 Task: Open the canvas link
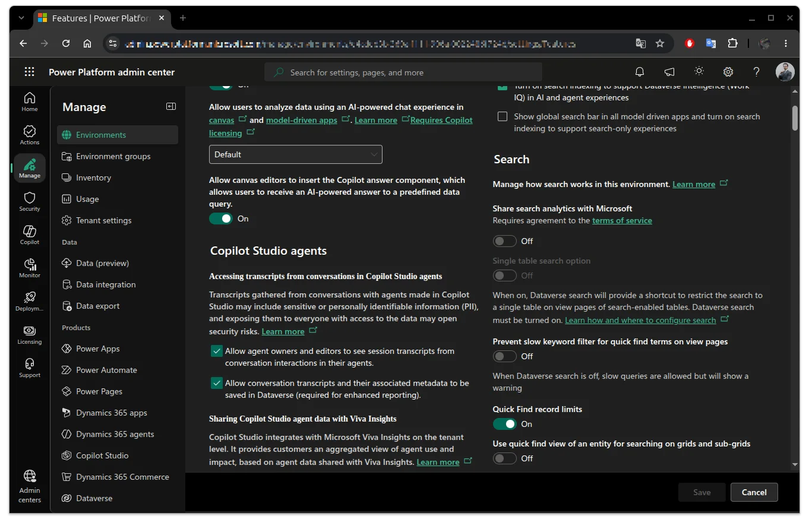point(222,120)
